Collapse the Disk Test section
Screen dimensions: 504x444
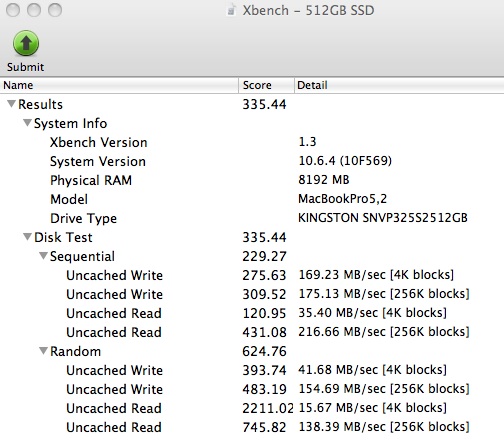[x=27, y=237]
